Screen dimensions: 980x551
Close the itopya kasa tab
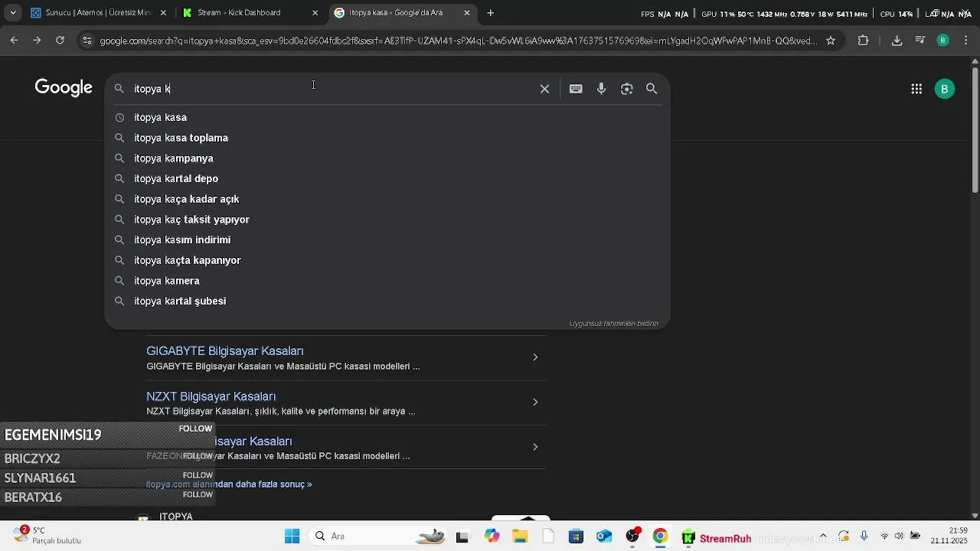(467, 13)
